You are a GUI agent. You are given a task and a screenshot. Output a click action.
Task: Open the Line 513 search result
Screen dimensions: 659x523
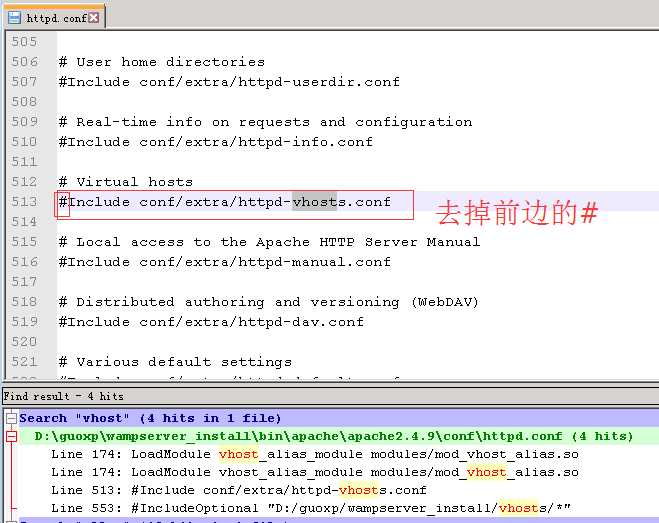tap(239, 490)
